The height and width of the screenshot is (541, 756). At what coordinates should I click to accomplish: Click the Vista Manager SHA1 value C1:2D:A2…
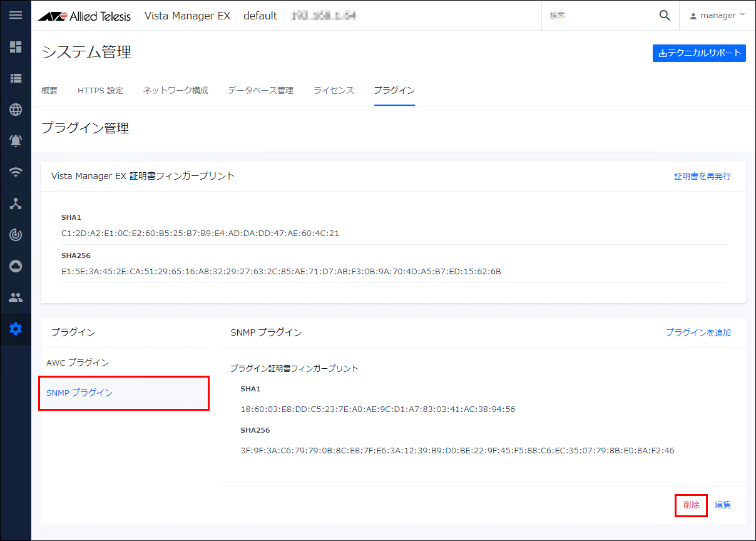point(200,234)
